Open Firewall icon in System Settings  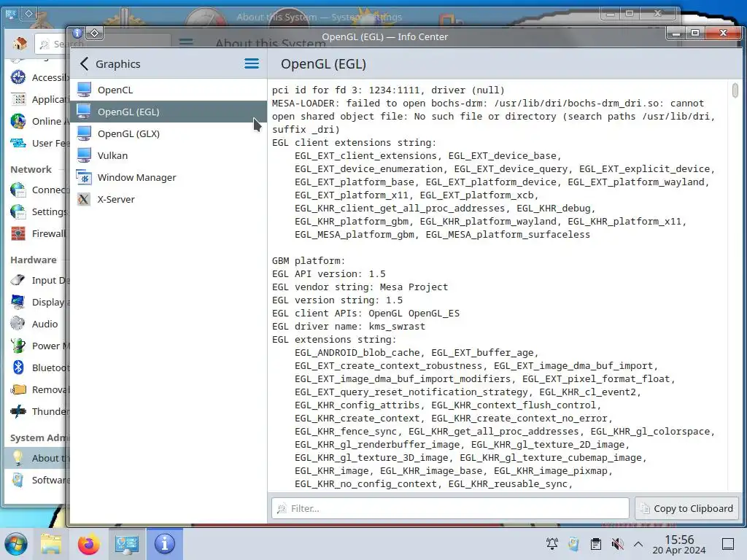pos(18,233)
